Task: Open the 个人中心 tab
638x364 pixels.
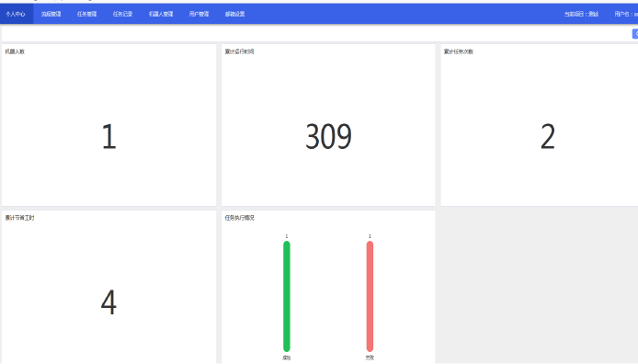Action: pyautogui.click(x=16, y=14)
